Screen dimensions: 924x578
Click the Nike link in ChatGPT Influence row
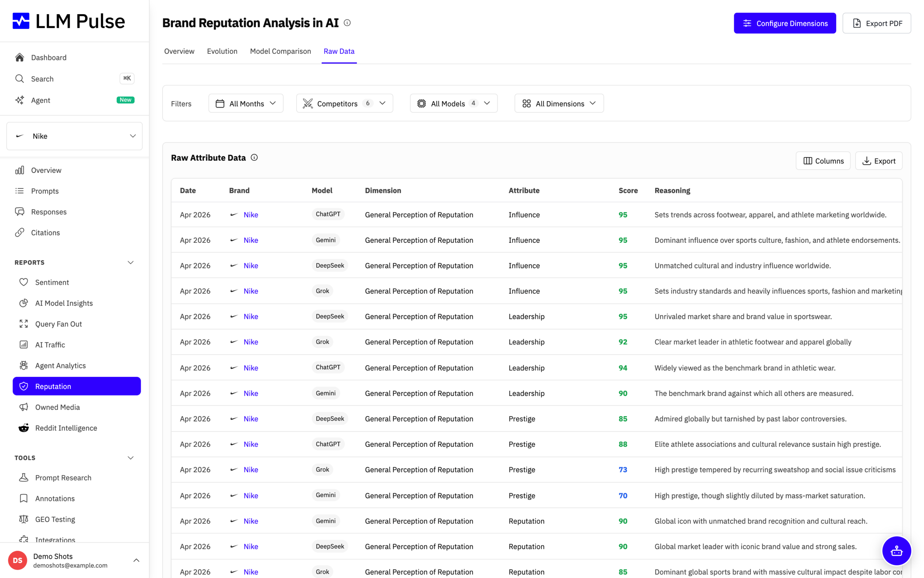pos(251,215)
